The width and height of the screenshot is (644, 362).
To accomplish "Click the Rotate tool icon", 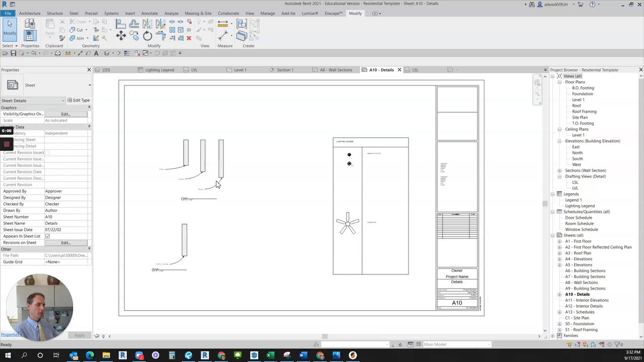I will pos(147,36).
